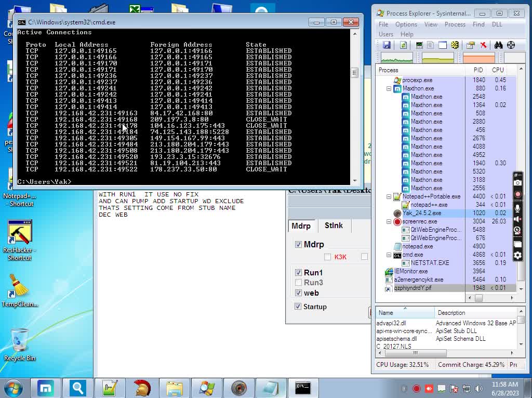Click the microphone icon on recorder sidebar
532x398 pixels.
(517, 208)
